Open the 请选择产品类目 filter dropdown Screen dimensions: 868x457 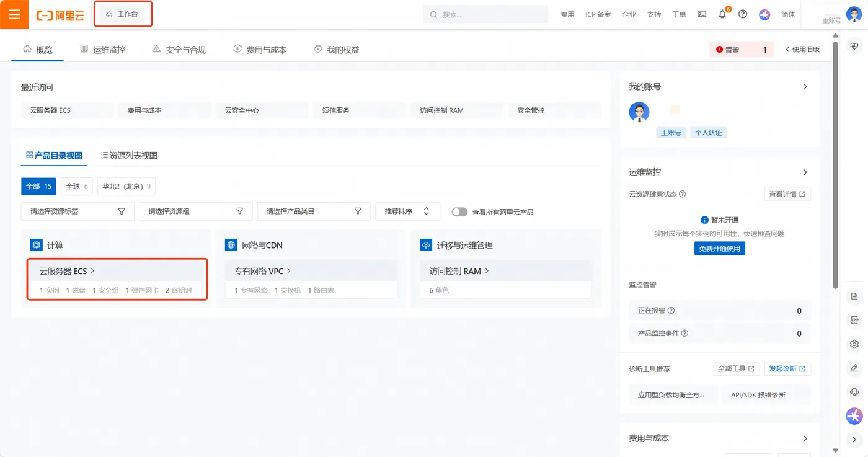click(314, 211)
